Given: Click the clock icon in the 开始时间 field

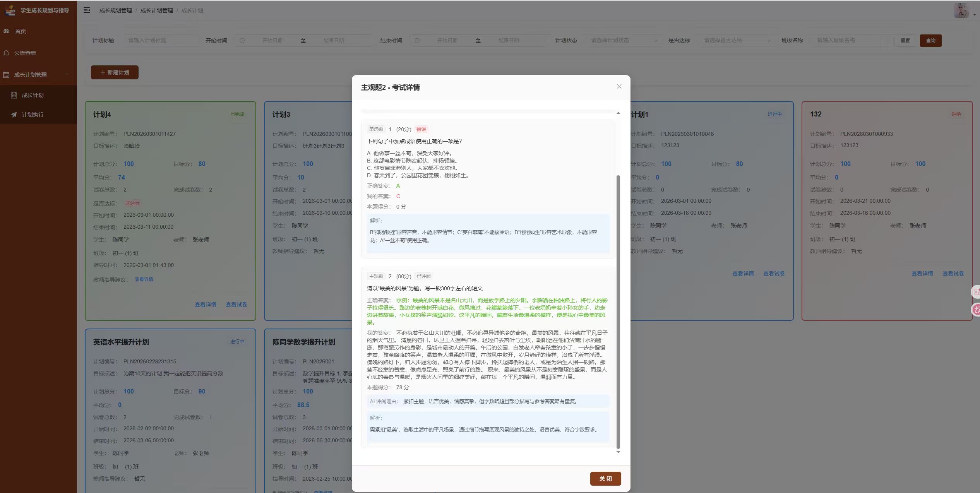Looking at the screenshot, I should coord(242,40).
